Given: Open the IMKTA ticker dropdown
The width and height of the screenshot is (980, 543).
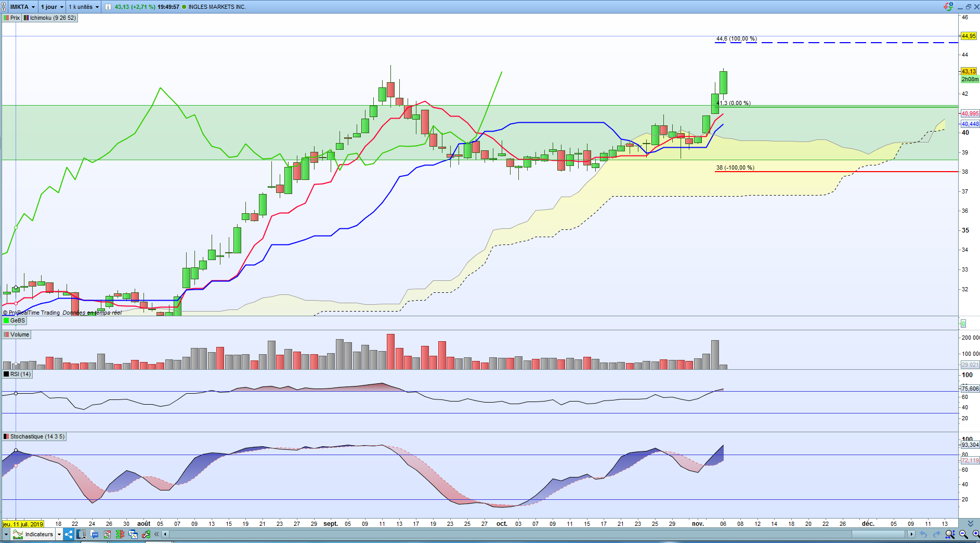Looking at the screenshot, I should [23, 7].
